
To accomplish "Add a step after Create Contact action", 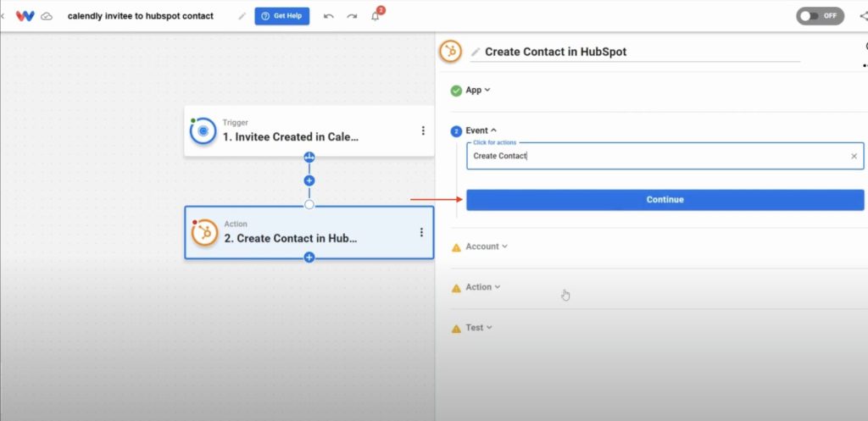I will [309, 258].
